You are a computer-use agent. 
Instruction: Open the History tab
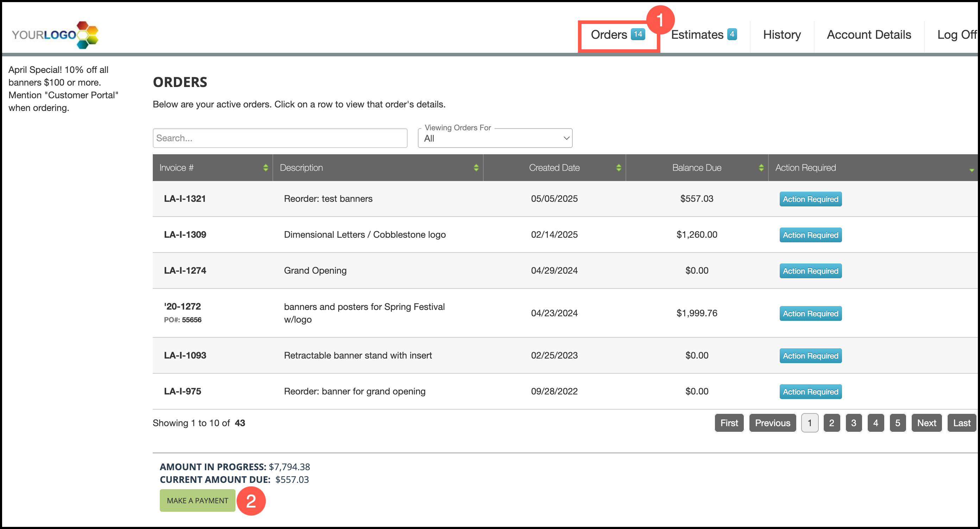point(781,35)
